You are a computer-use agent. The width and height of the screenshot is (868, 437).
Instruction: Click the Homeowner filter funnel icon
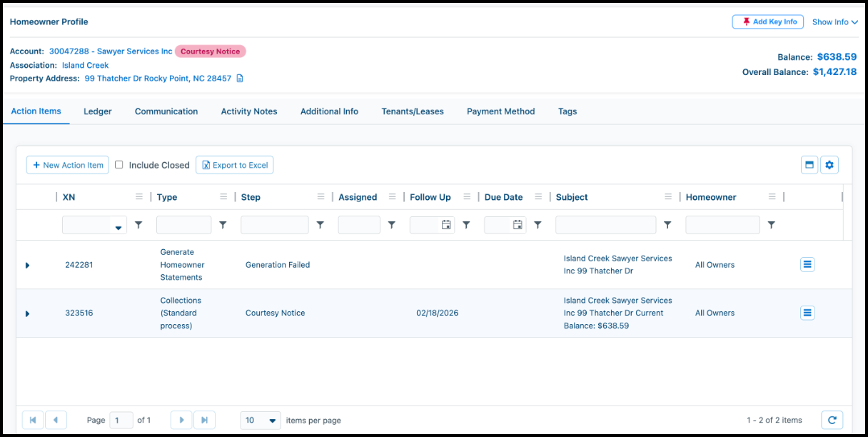tap(772, 225)
